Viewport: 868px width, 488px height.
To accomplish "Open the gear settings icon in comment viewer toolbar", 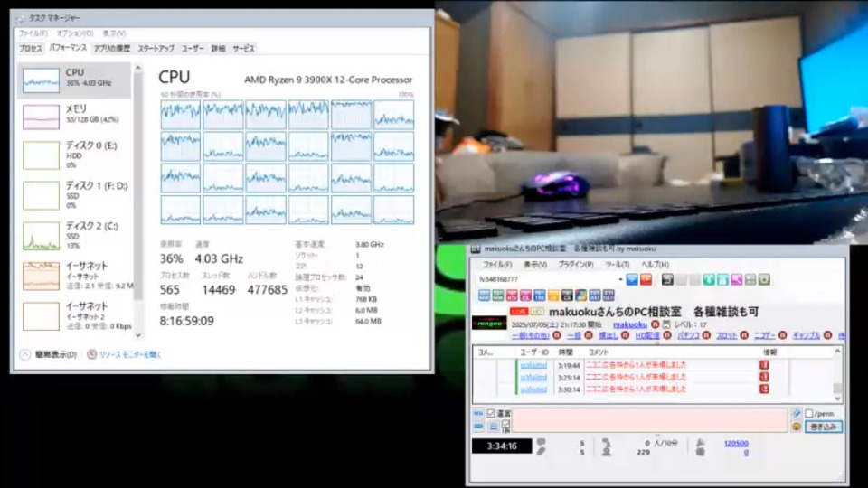I will tap(765, 280).
